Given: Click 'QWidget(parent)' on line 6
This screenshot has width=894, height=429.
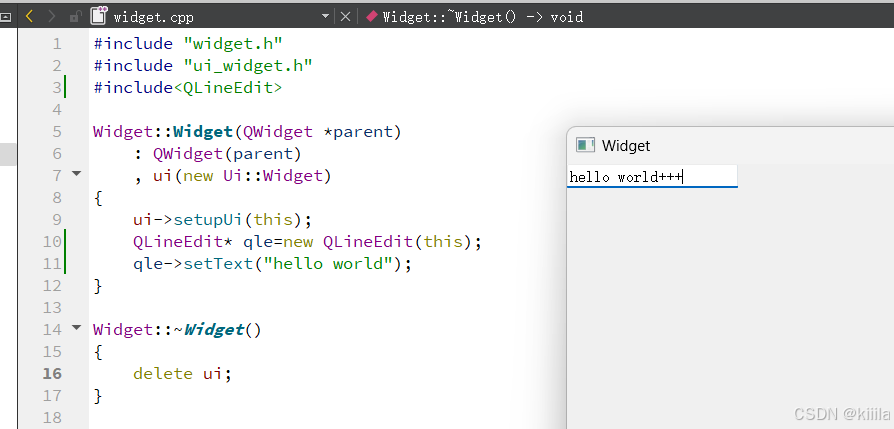Looking at the screenshot, I should pyautogui.click(x=227, y=154).
